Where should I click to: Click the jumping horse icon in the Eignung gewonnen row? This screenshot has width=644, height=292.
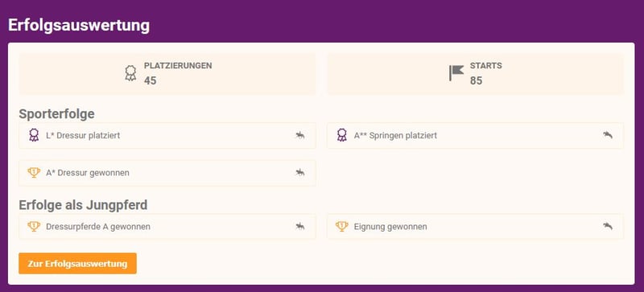click(x=608, y=226)
